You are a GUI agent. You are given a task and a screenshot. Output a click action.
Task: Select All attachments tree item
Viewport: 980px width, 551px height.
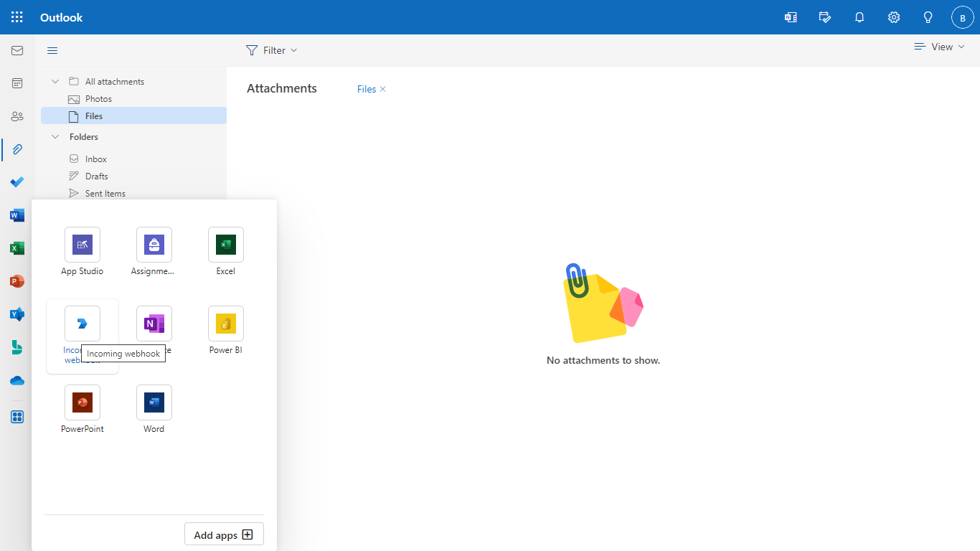click(x=133, y=82)
